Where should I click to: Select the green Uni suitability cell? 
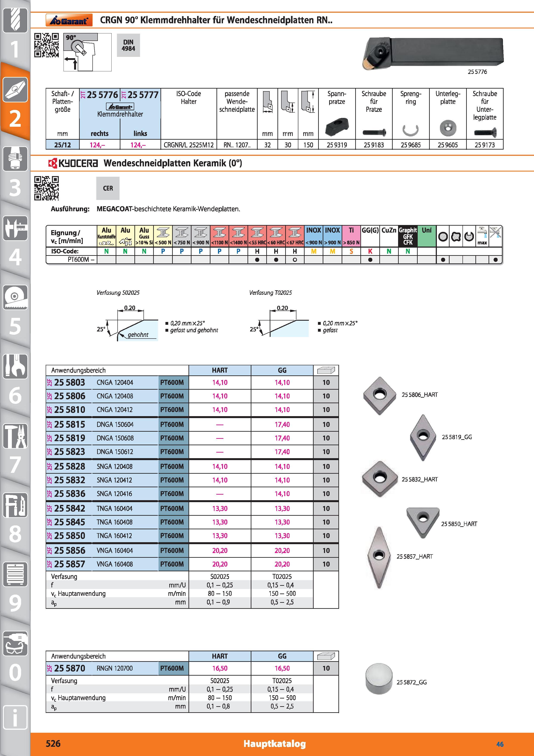427,236
